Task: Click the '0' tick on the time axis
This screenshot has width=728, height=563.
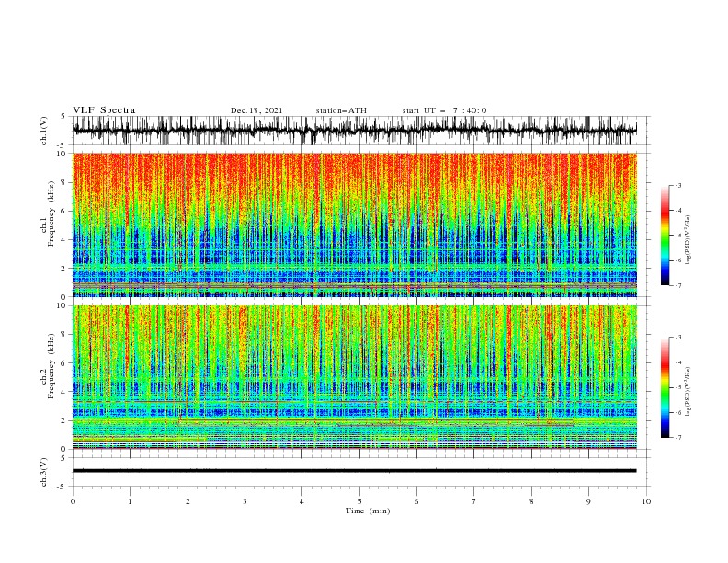Action: (x=73, y=501)
